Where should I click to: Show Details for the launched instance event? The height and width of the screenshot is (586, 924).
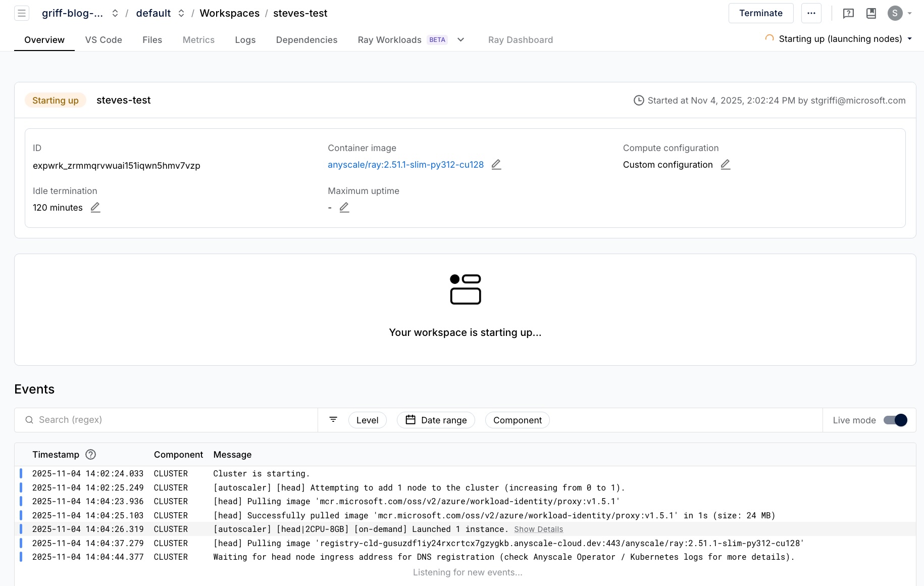(x=538, y=529)
